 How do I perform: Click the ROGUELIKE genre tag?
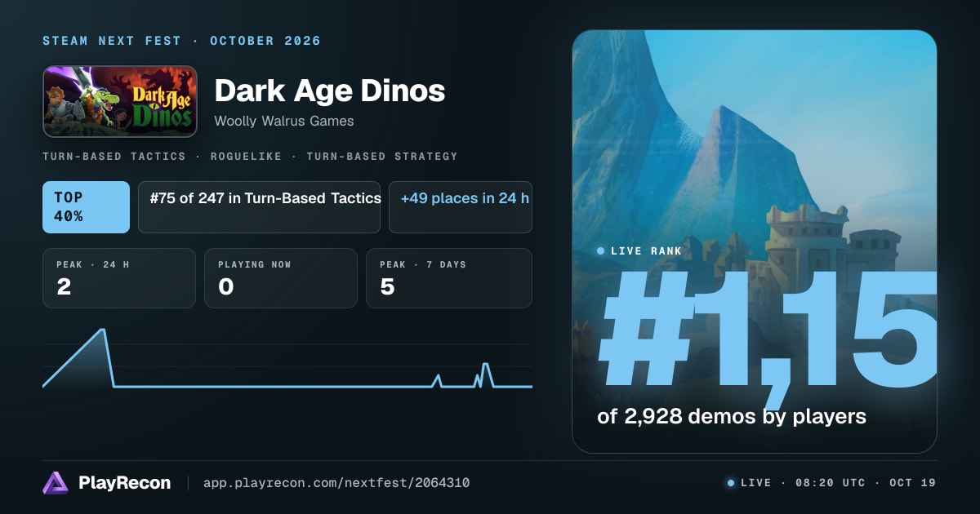click(x=246, y=156)
